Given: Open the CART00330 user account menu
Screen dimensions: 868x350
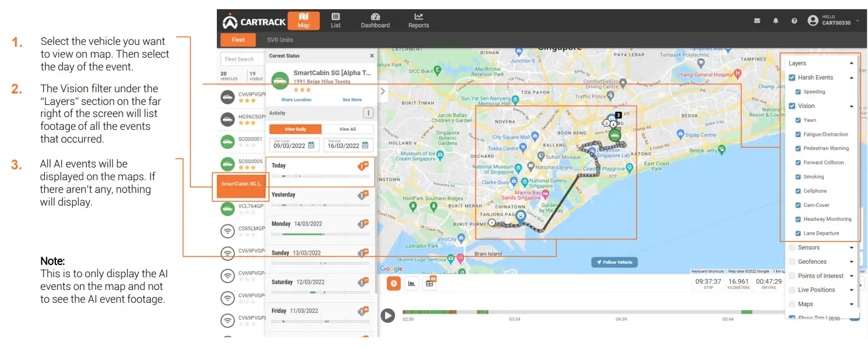Looking at the screenshot, I should [833, 21].
